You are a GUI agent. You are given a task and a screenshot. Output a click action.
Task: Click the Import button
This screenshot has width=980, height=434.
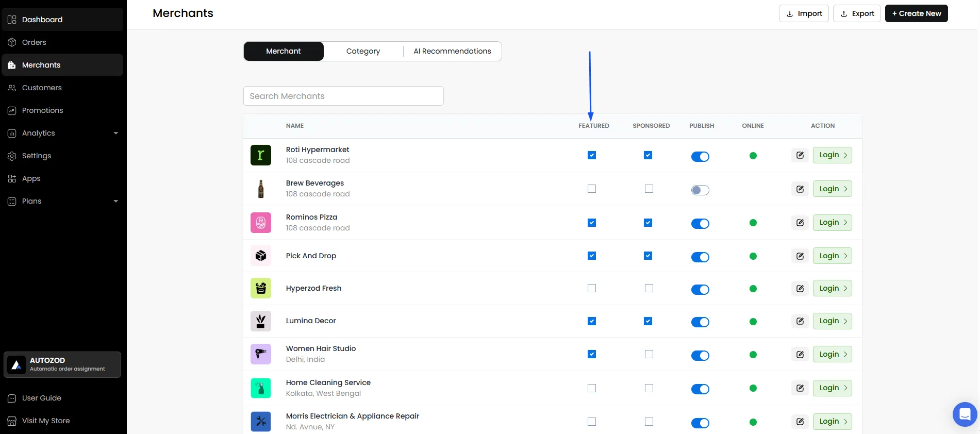804,13
